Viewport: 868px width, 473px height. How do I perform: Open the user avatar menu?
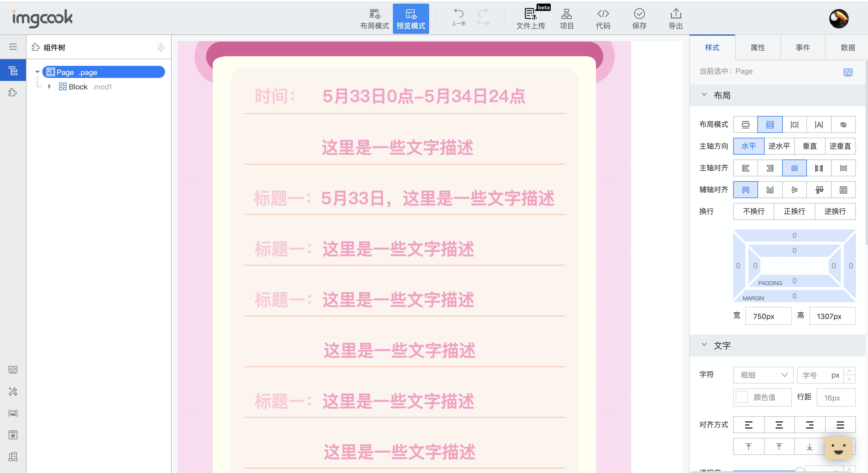(x=839, y=18)
